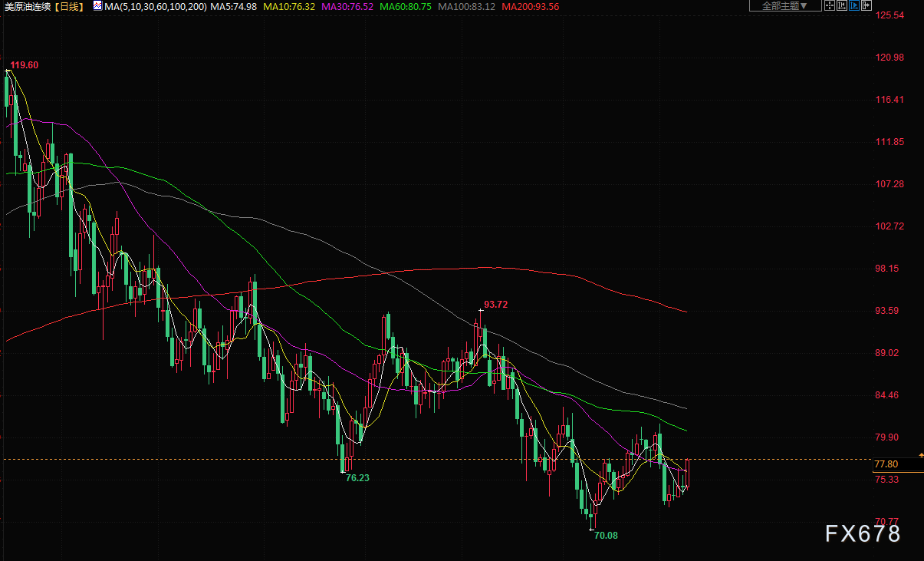Click the MA(5,10,30,60,100,200) settings label
The height and width of the screenshot is (561, 924).
click(155, 6)
